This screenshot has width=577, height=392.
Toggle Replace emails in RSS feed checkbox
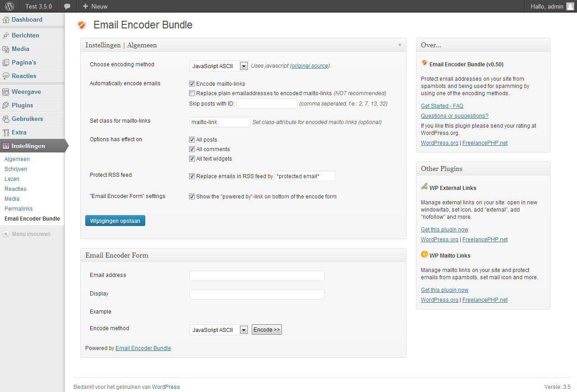click(x=192, y=176)
